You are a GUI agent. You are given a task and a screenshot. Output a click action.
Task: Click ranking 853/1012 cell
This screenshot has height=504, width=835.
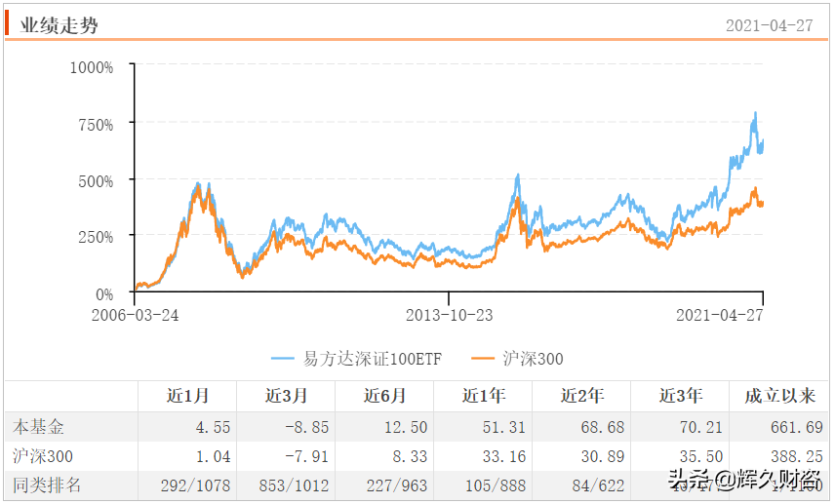294,485
